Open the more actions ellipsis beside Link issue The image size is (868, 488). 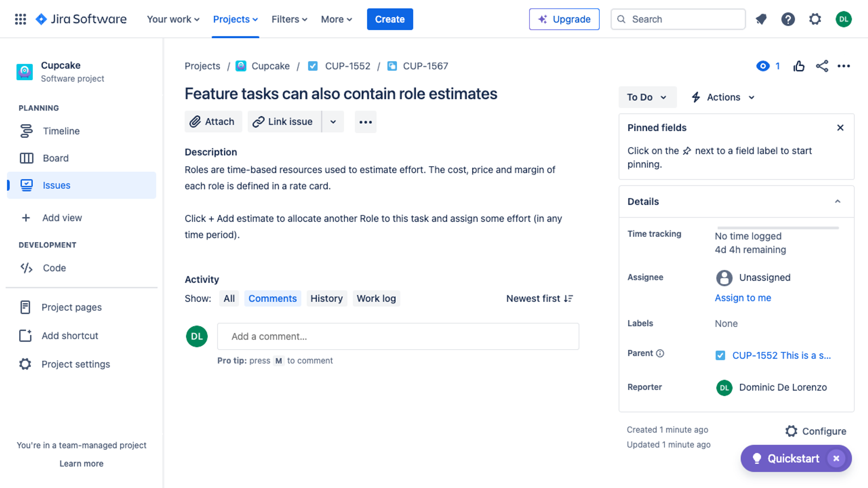click(x=365, y=122)
